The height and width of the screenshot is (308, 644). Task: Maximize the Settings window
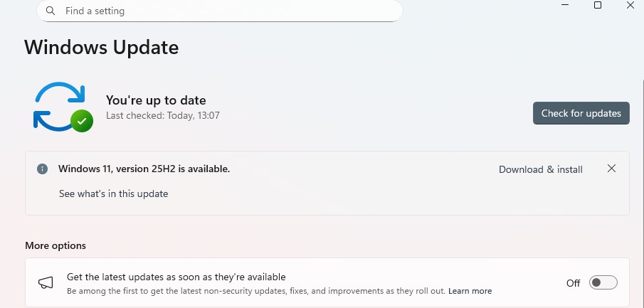598,6
